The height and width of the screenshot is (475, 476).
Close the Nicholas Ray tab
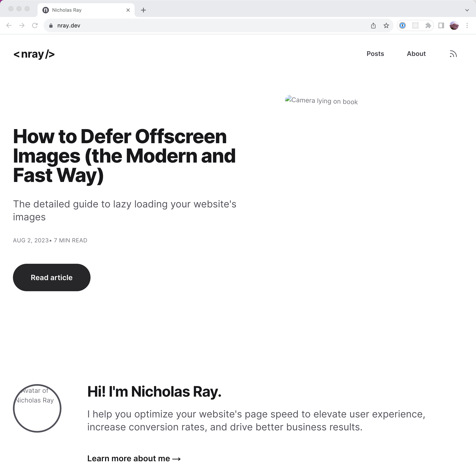(x=128, y=10)
